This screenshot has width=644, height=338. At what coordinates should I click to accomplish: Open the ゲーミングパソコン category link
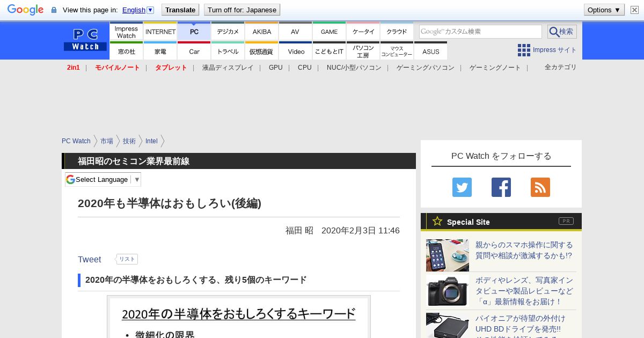(426, 68)
